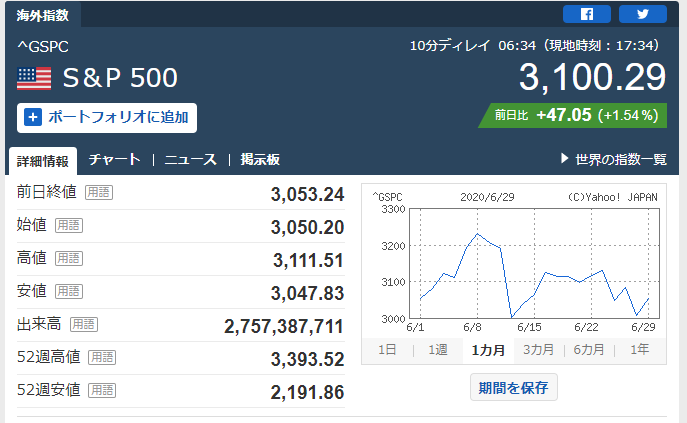This screenshot has width=687, height=423.
Task: Click 52-week low value 2,191.86
Action: pyautogui.click(x=308, y=392)
